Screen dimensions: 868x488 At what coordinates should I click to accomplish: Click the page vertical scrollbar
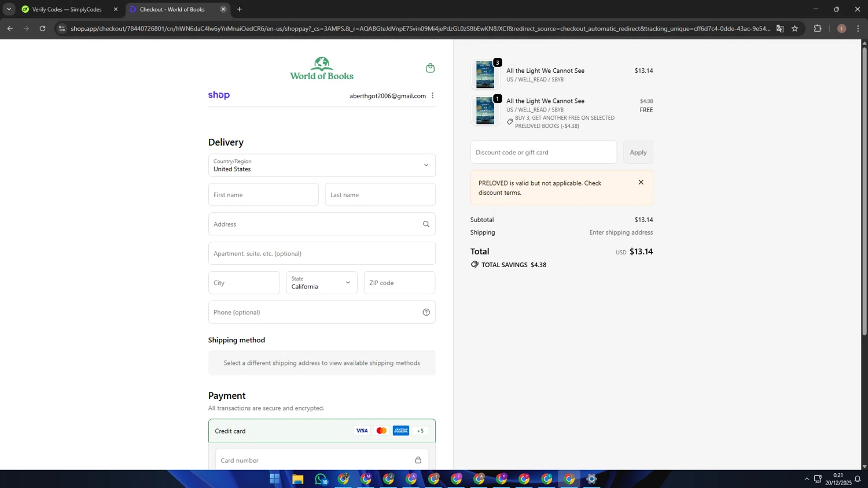tap(865, 191)
